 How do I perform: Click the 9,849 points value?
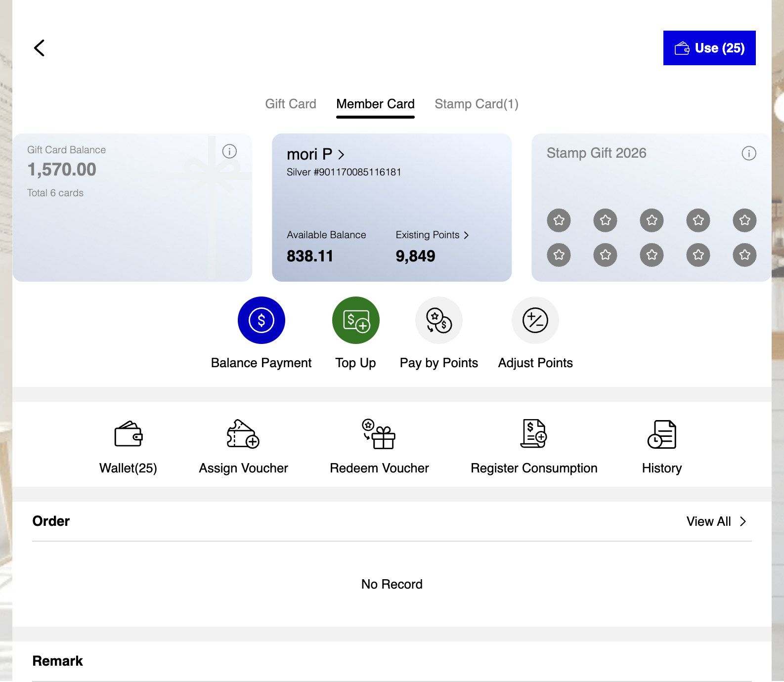(415, 256)
